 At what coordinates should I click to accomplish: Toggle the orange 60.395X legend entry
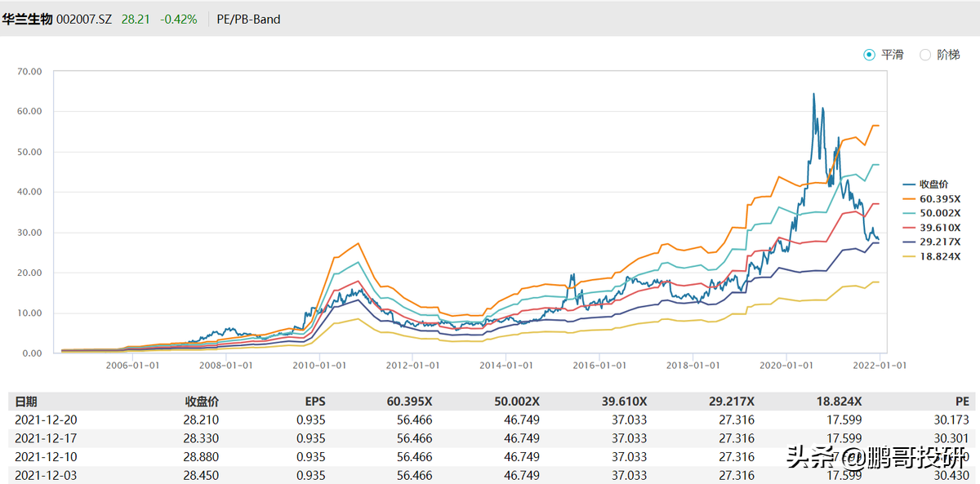pos(932,198)
